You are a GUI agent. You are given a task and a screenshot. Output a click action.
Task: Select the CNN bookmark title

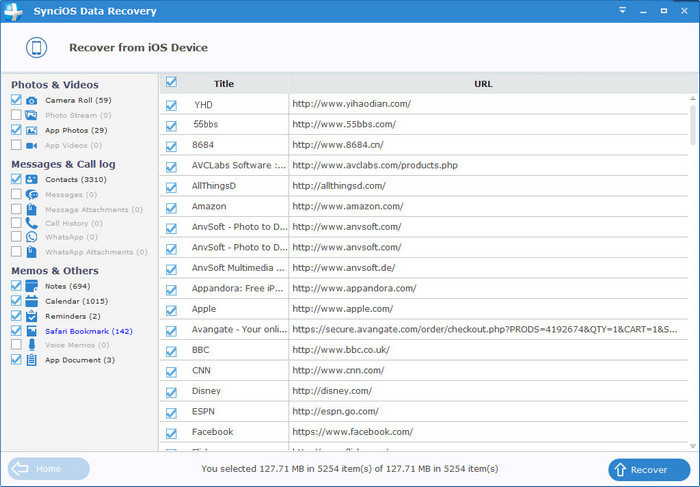(201, 370)
